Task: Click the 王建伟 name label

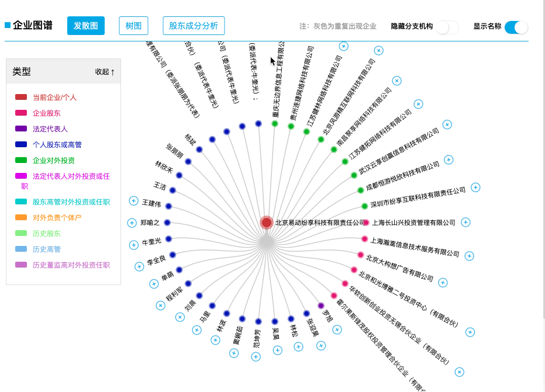Action: click(x=151, y=203)
